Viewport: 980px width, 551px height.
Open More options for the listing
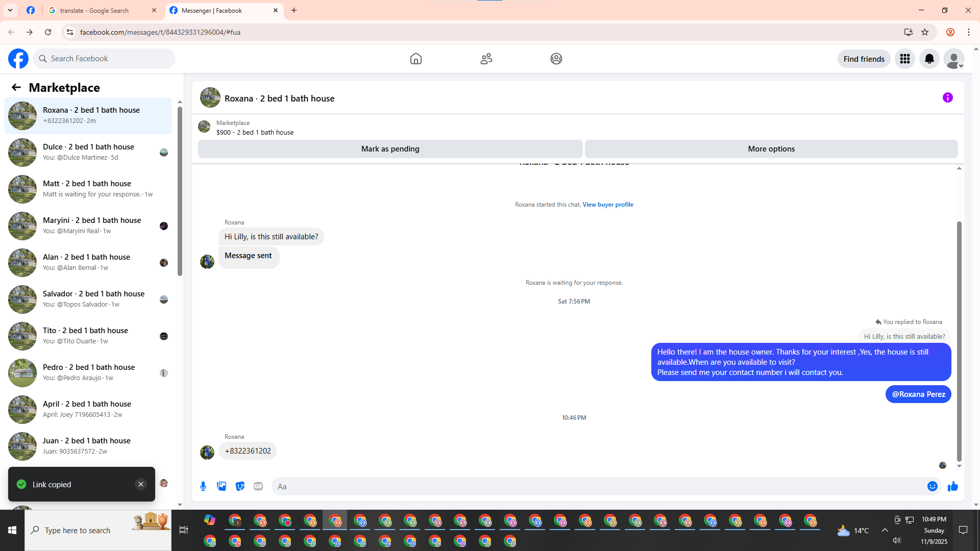(x=771, y=149)
